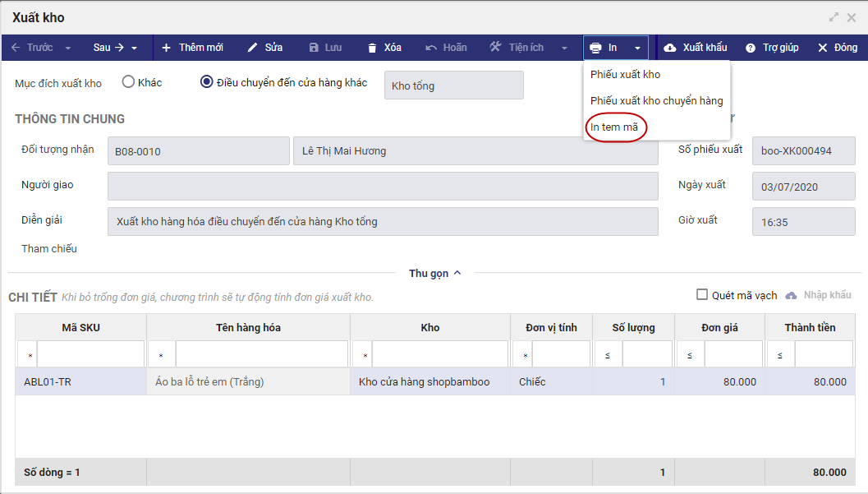Click the Số phiếu xuất field boo-XK000494
The image size is (868, 494).
pos(803,151)
